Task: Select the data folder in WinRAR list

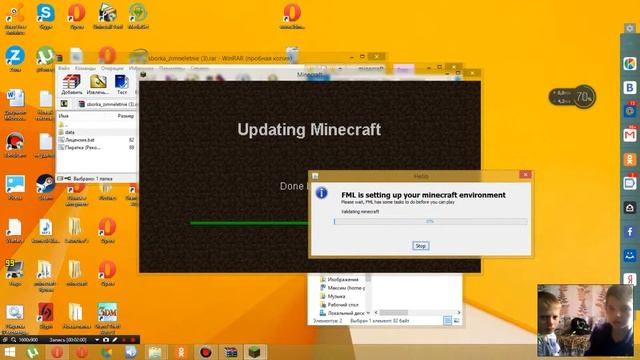Action: coord(97,132)
